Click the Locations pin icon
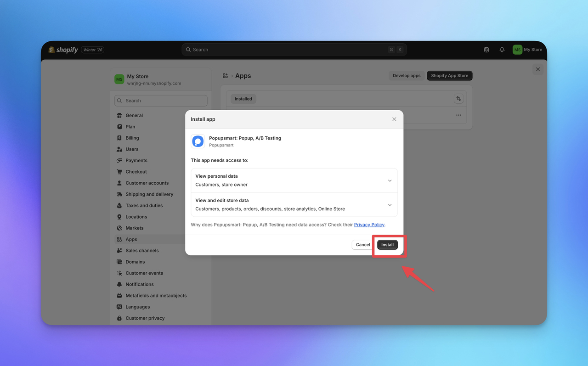The width and height of the screenshot is (588, 366). click(119, 217)
